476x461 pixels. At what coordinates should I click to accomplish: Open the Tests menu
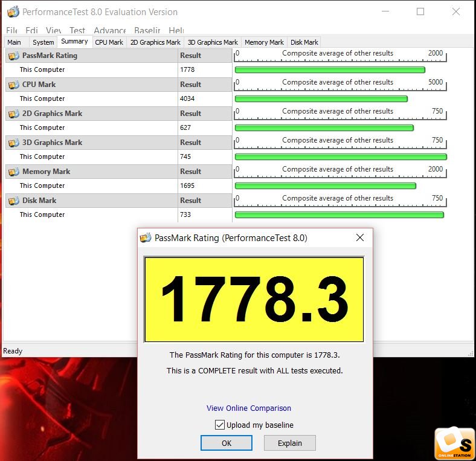pyautogui.click(x=77, y=30)
